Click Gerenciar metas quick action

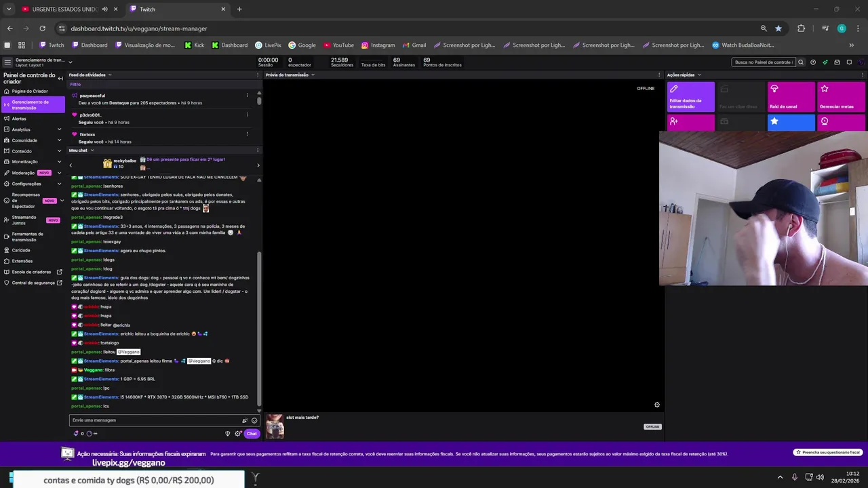point(841,97)
